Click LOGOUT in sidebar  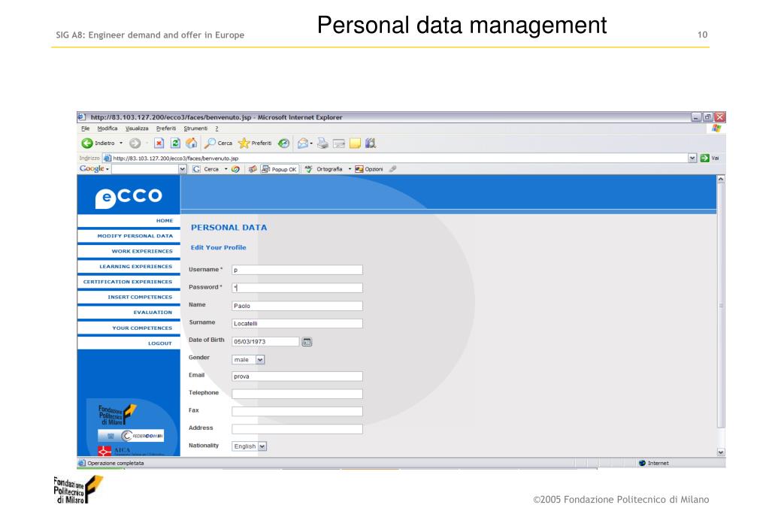coord(129,343)
